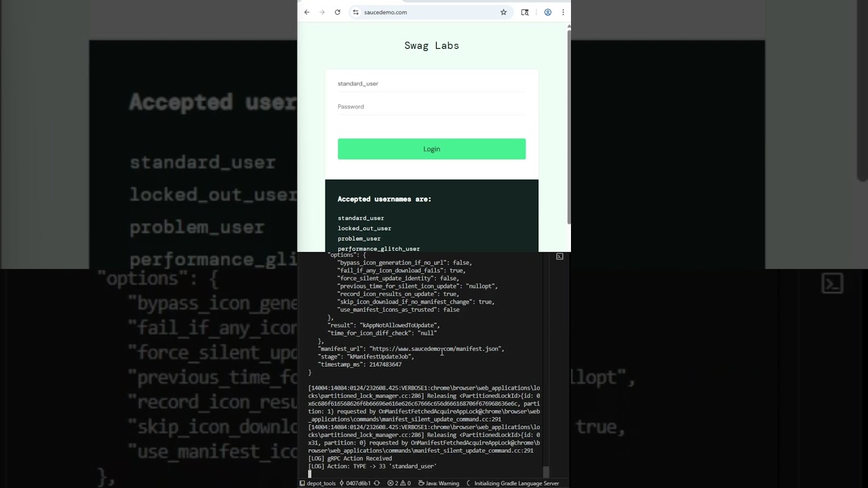Click the use_manifest_icons_as_trusted log line
This screenshot has height=488, width=868.
398,310
